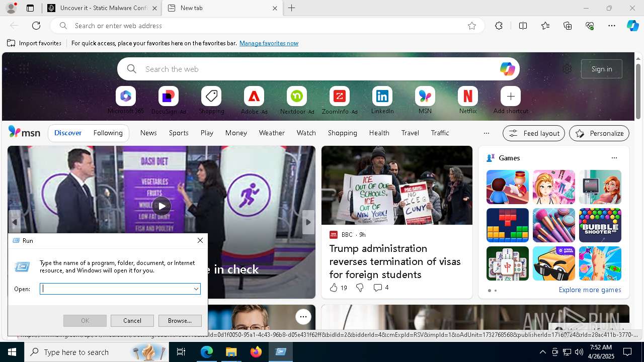Image resolution: width=644 pixels, height=362 pixels.
Task: Open Feed layout options
Action: [x=534, y=133]
